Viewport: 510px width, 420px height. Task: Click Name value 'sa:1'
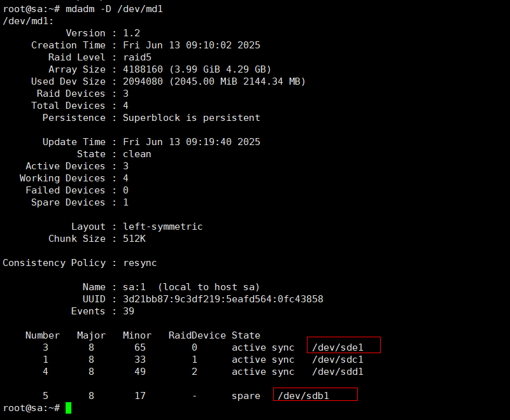click(134, 287)
